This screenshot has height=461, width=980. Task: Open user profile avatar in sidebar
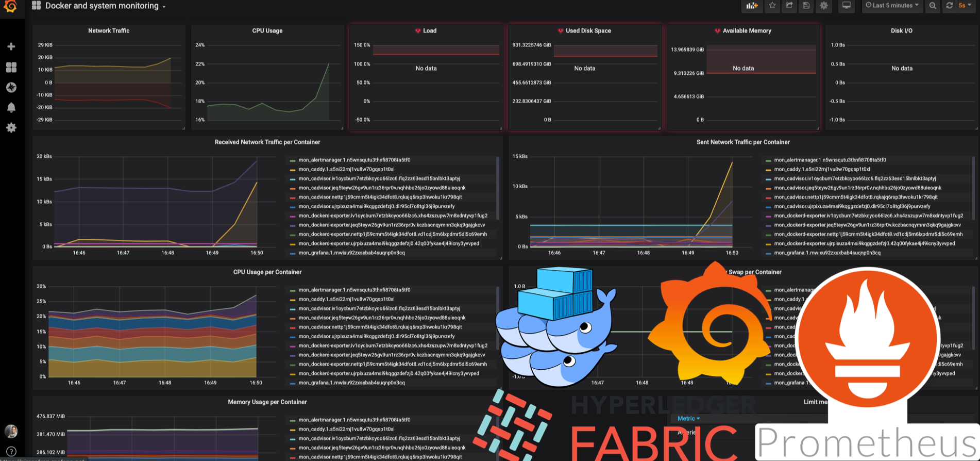point(11,431)
